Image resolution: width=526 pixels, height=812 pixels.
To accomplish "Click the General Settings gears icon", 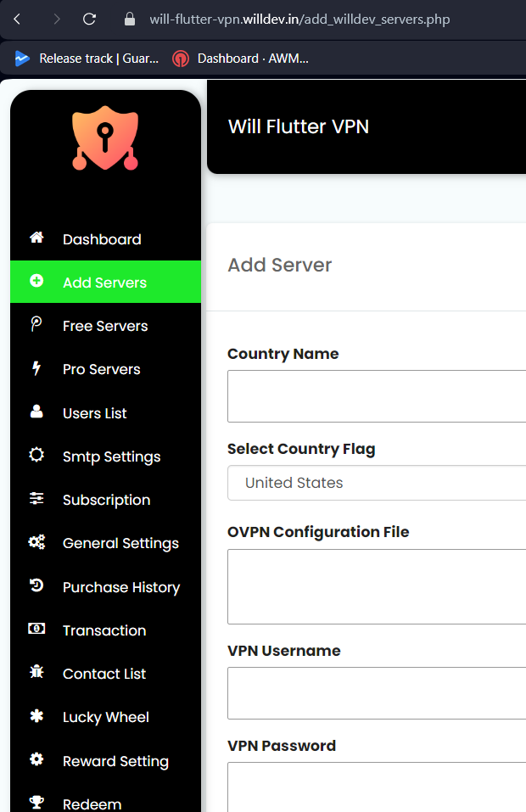I will (x=36, y=542).
